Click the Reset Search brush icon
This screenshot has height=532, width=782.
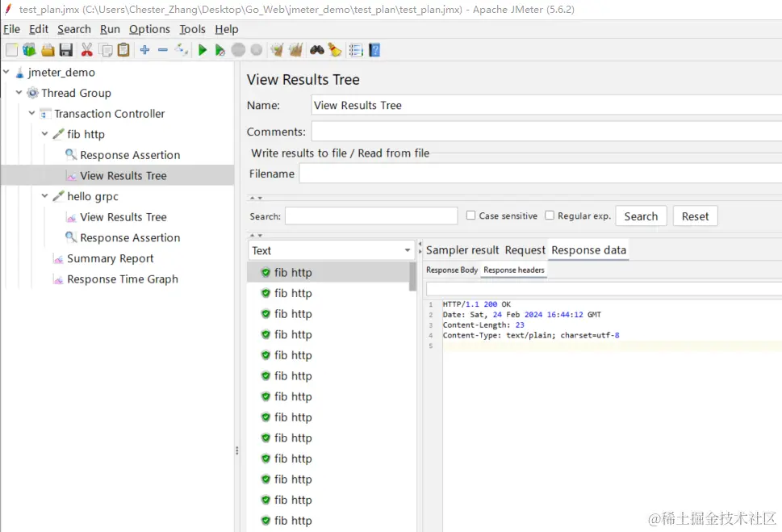coord(335,50)
